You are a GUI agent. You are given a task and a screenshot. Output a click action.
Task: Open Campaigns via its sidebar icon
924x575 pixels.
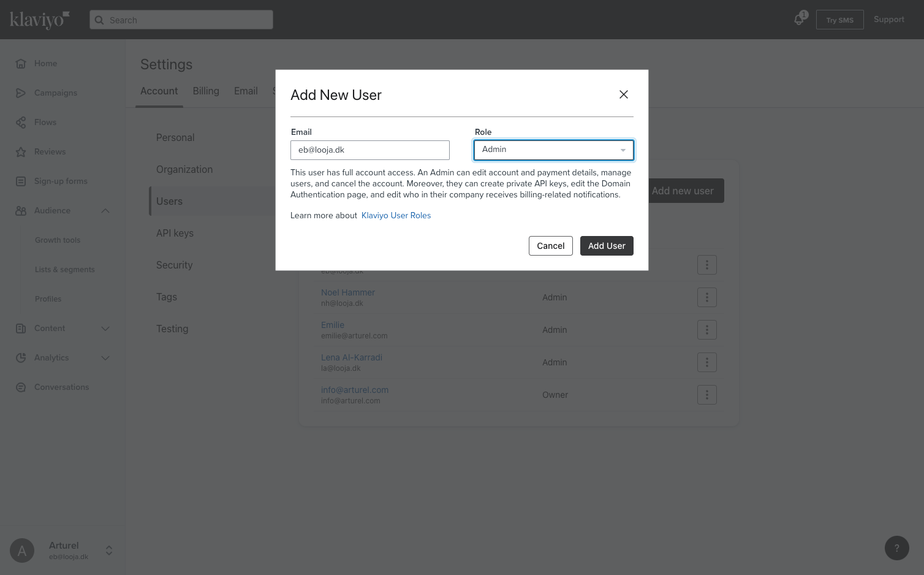point(21,93)
